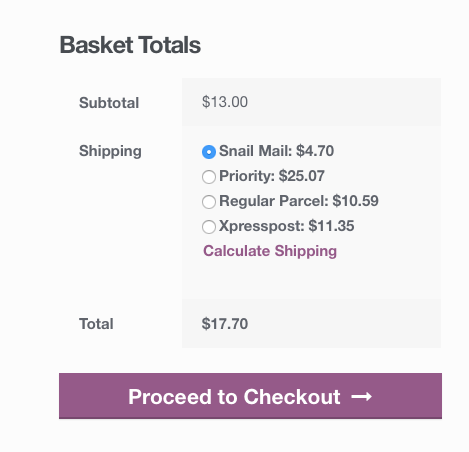Click the $13.00 subtotal amount
Image resolution: width=469 pixels, height=452 pixels.
click(x=225, y=102)
